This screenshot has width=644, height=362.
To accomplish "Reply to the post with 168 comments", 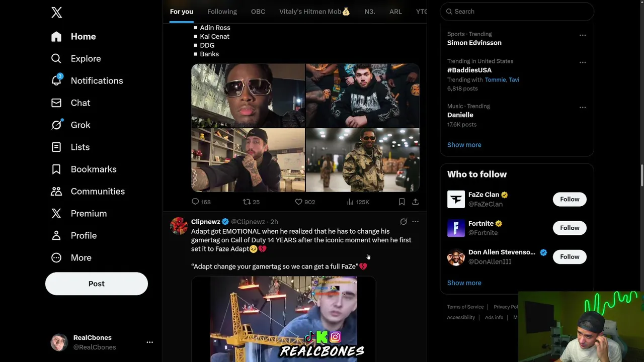I will pyautogui.click(x=195, y=202).
